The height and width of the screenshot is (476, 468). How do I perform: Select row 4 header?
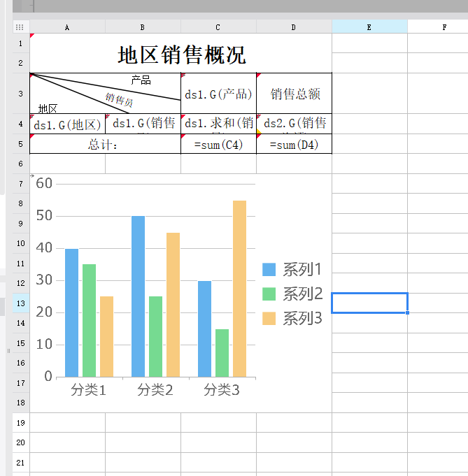point(21,124)
